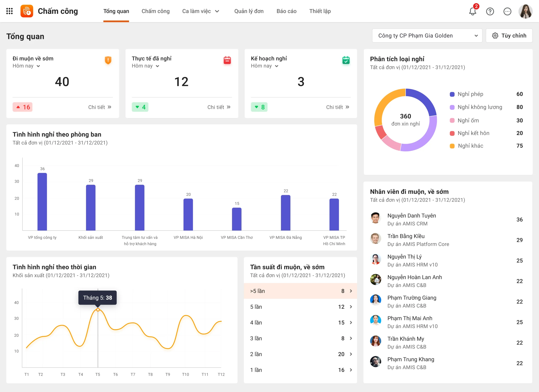Expand Hôm nay dropdown under Đi muộn về sớm

click(26, 66)
